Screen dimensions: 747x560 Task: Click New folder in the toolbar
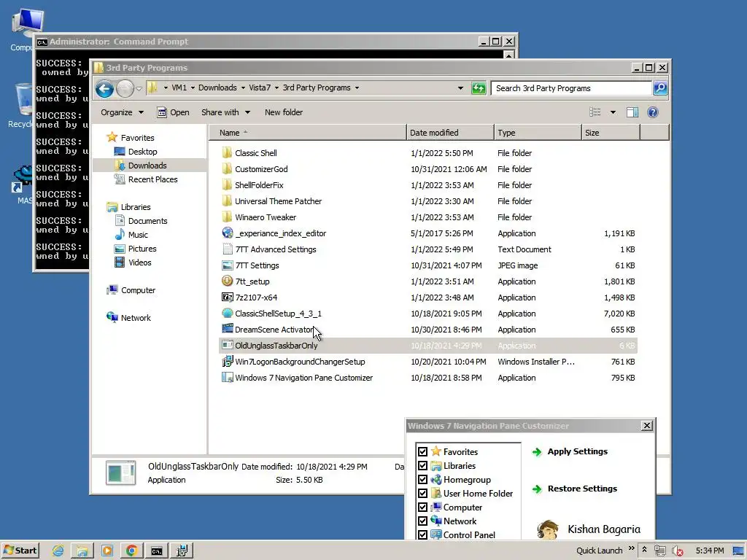(x=284, y=112)
